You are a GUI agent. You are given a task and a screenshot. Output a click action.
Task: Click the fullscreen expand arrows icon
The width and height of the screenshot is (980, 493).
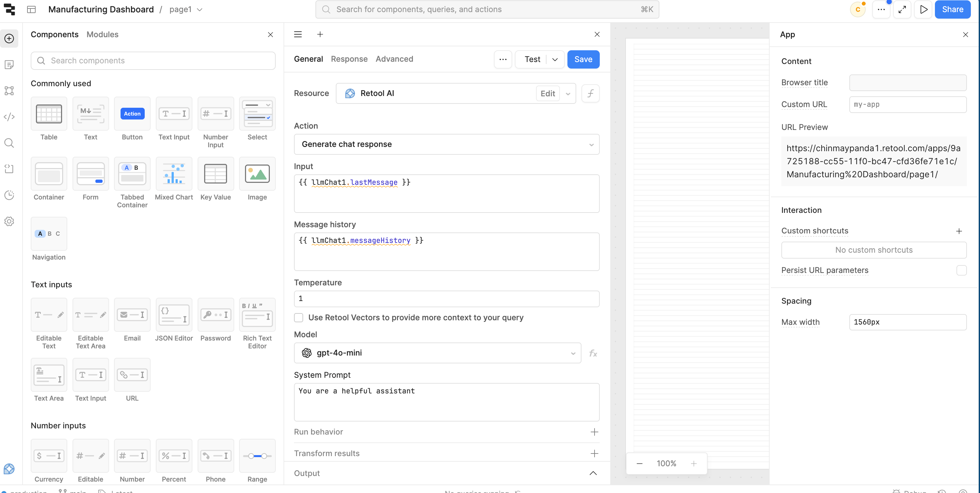pos(902,9)
